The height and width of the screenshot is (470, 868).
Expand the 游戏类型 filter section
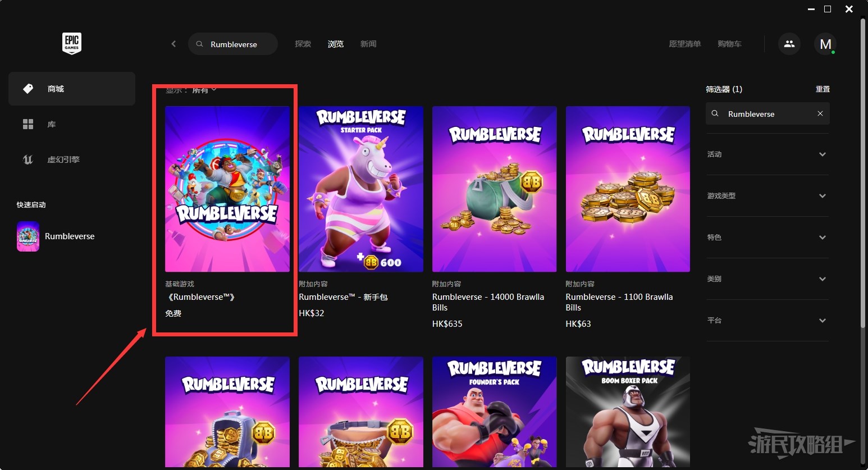[x=768, y=196]
